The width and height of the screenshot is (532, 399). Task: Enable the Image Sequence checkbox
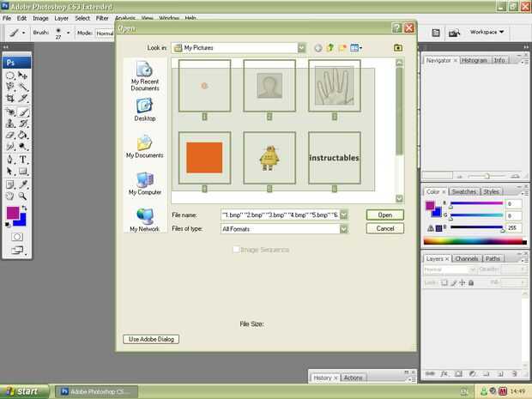pyautogui.click(x=236, y=250)
